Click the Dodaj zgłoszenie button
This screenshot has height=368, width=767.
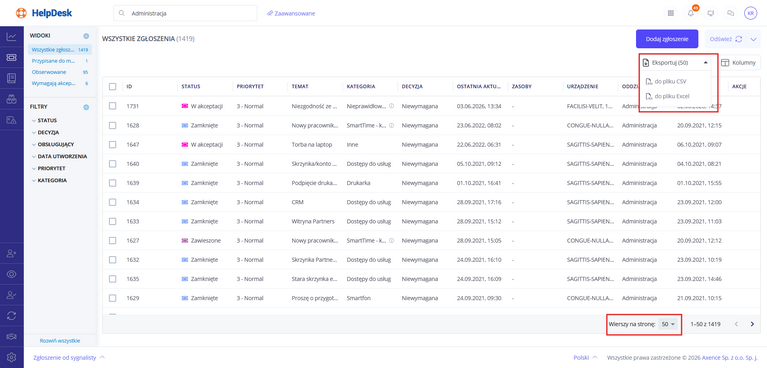pyautogui.click(x=667, y=39)
